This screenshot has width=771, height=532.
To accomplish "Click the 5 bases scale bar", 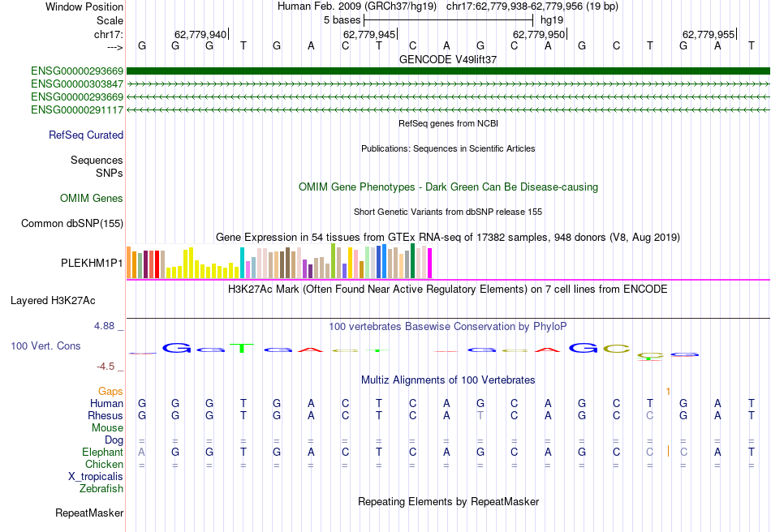I will pos(448,20).
